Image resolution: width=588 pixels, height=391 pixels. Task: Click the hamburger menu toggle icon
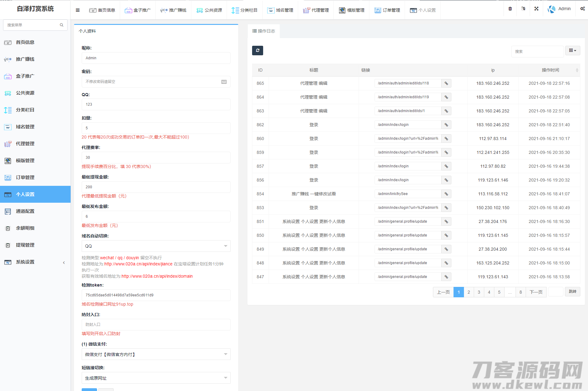click(78, 10)
